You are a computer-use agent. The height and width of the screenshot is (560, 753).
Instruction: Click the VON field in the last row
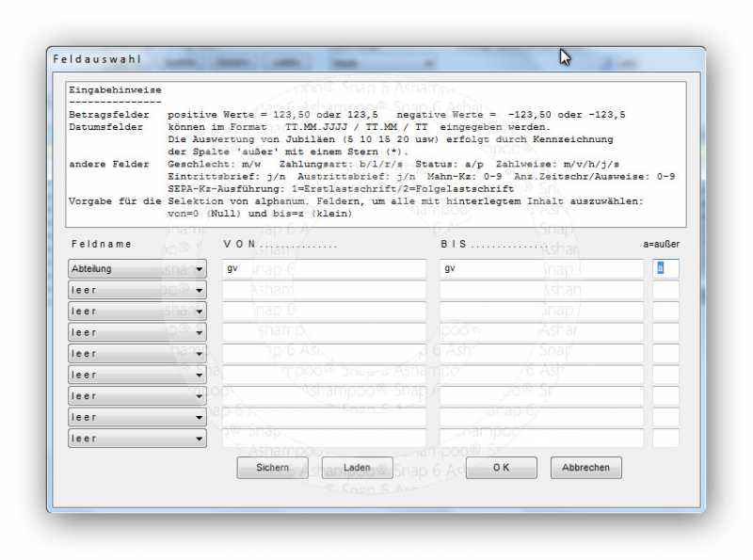(x=324, y=439)
